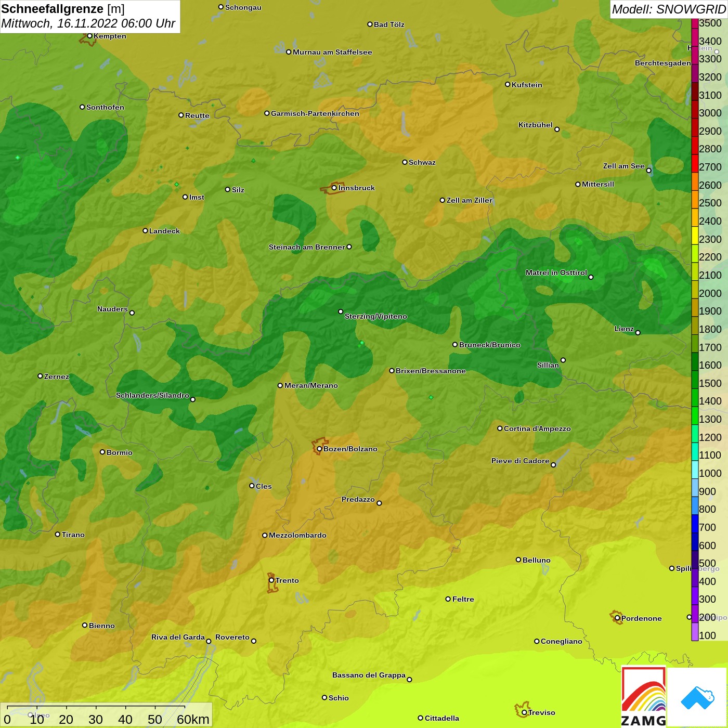Pick the legend swatch beside 2700

(x=695, y=163)
